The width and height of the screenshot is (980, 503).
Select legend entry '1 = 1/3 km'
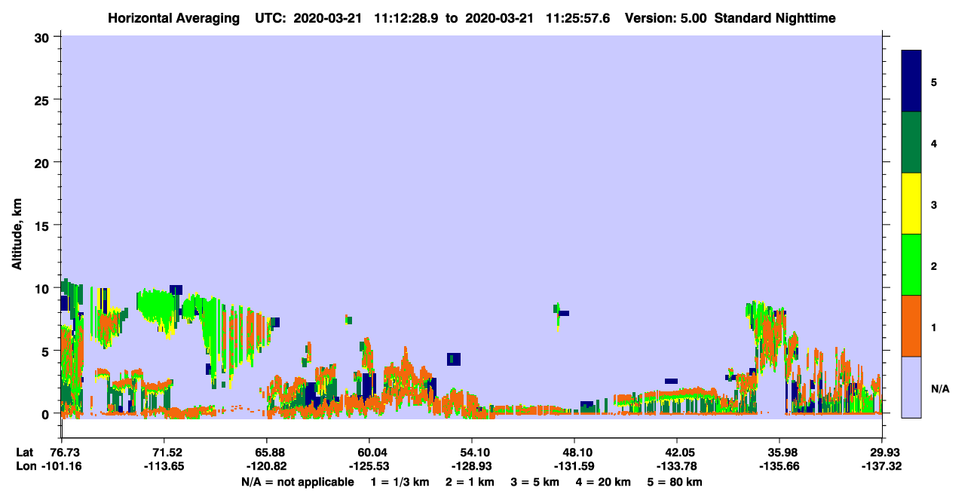[400, 482]
